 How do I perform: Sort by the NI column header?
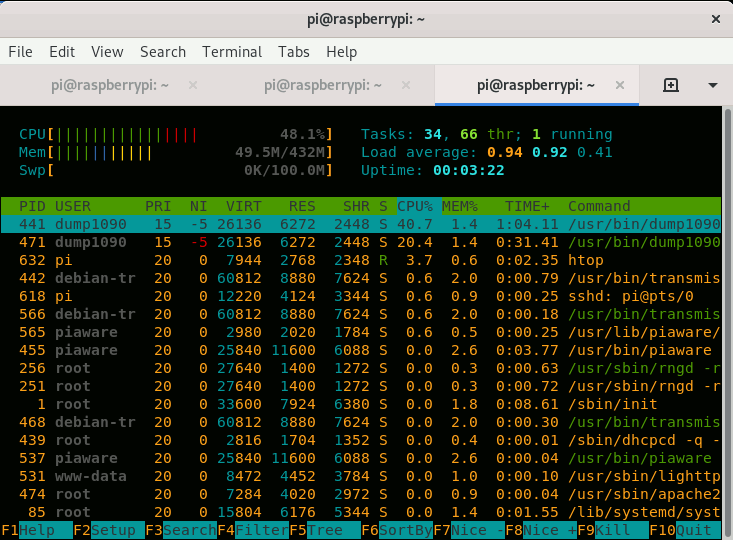[198, 206]
